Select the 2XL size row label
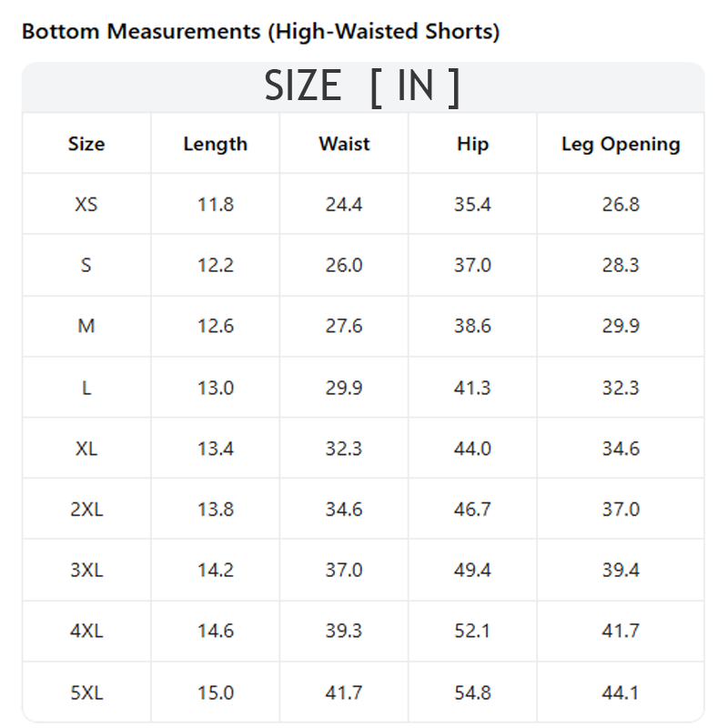The height and width of the screenshot is (728, 728). [86, 510]
